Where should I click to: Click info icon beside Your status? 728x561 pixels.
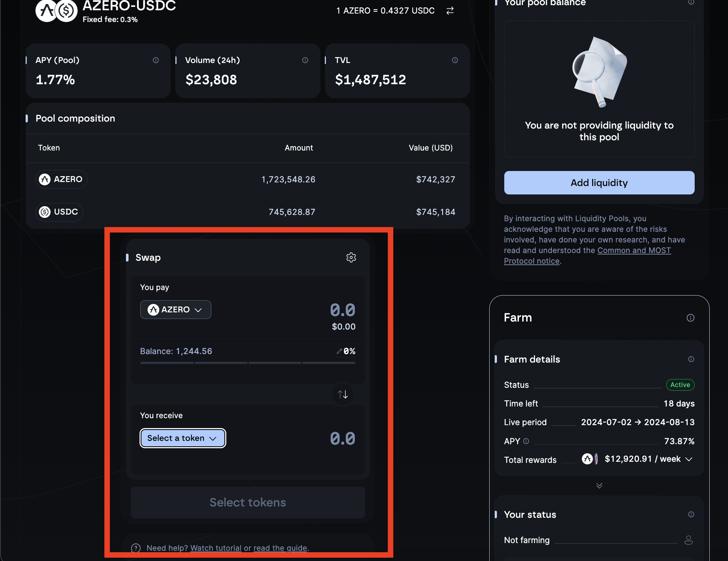(691, 514)
